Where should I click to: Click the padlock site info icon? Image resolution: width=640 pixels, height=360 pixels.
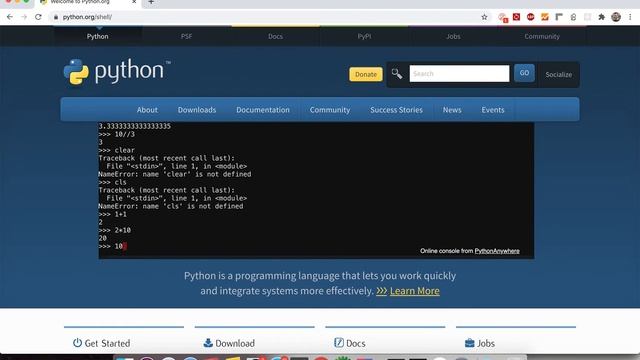(56, 17)
